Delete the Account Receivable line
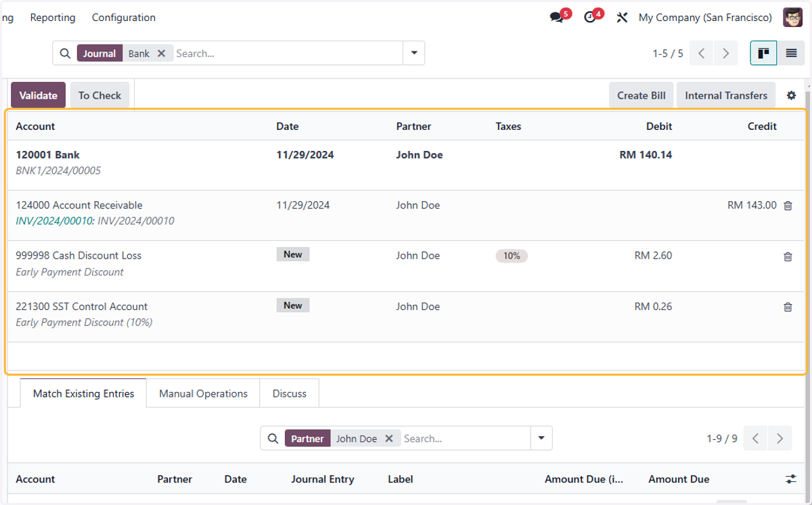This screenshot has height=505, width=812. 788,206
